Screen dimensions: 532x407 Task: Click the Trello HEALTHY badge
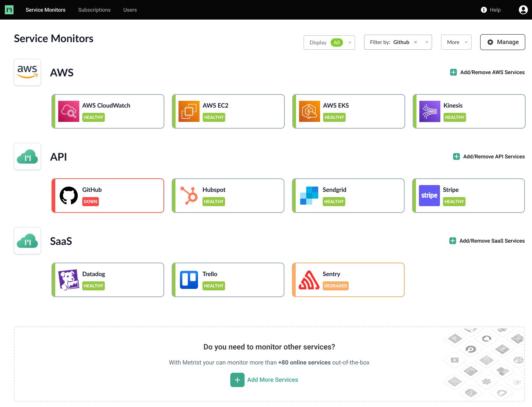pyautogui.click(x=214, y=286)
